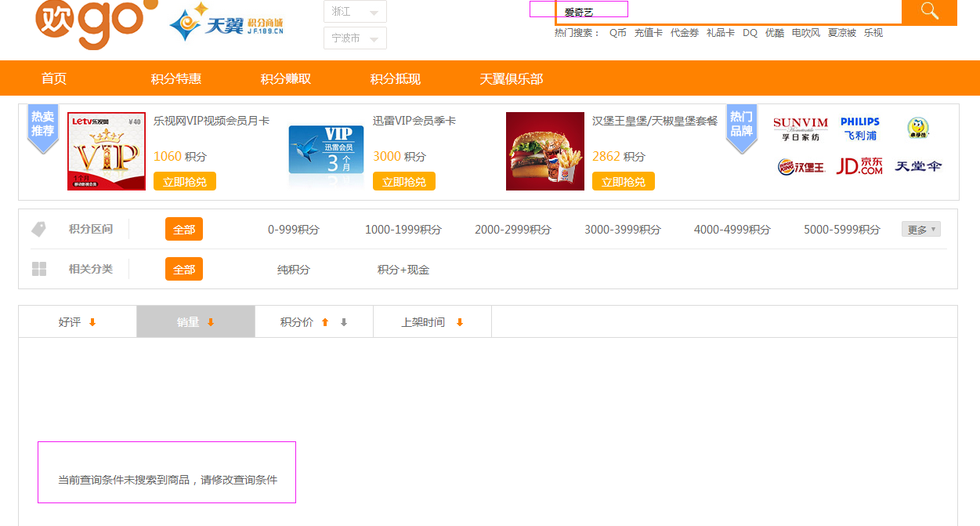The image size is (980, 526).
Task: Open the 天堂伞 brand logo
Action: point(918,166)
